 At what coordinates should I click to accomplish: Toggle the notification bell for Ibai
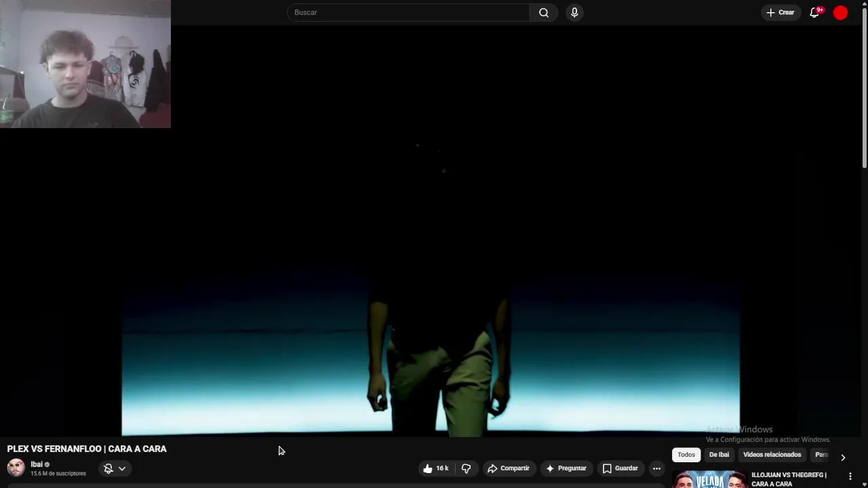click(x=108, y=468)
